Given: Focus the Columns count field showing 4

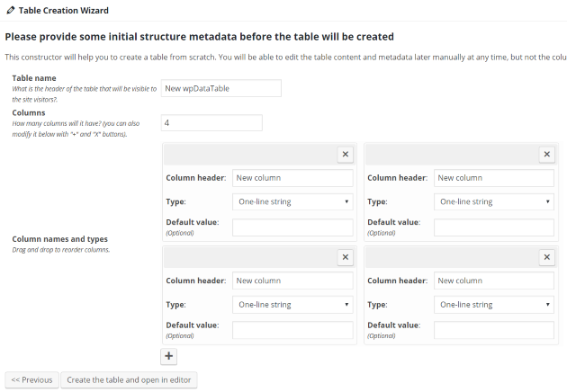Looking at the screenshot, I should [211, 123].
